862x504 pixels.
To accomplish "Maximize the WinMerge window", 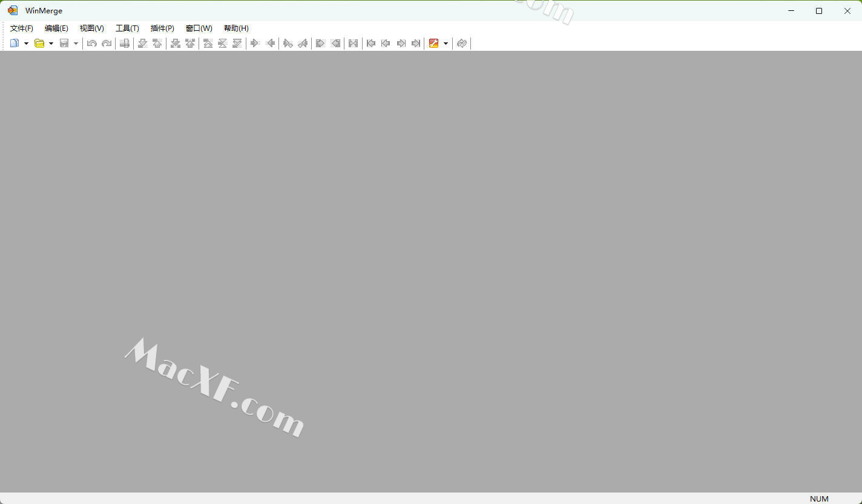I will [819, 11].
